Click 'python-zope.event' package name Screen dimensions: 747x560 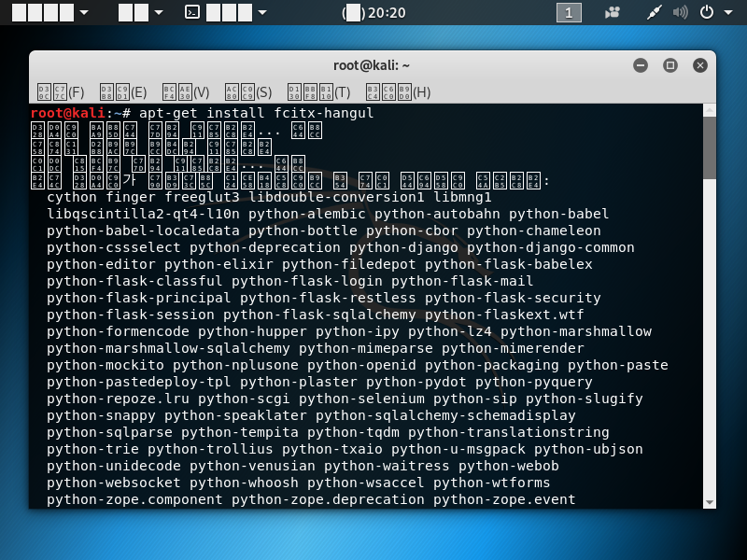504,499
